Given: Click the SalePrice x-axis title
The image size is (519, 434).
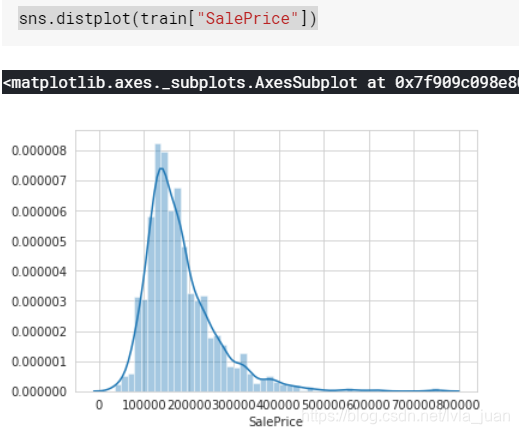Looking at the screenshot, I should coord(276,422).
